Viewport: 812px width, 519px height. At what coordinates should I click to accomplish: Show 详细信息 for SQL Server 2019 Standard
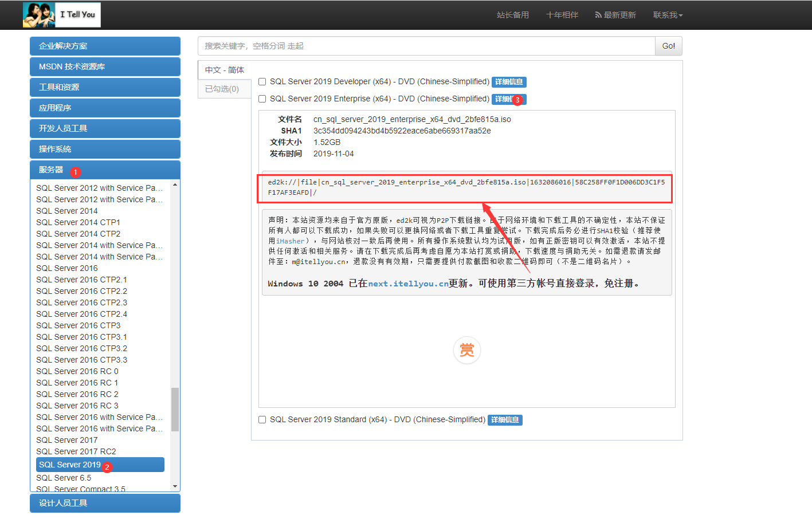coord(505,420)
